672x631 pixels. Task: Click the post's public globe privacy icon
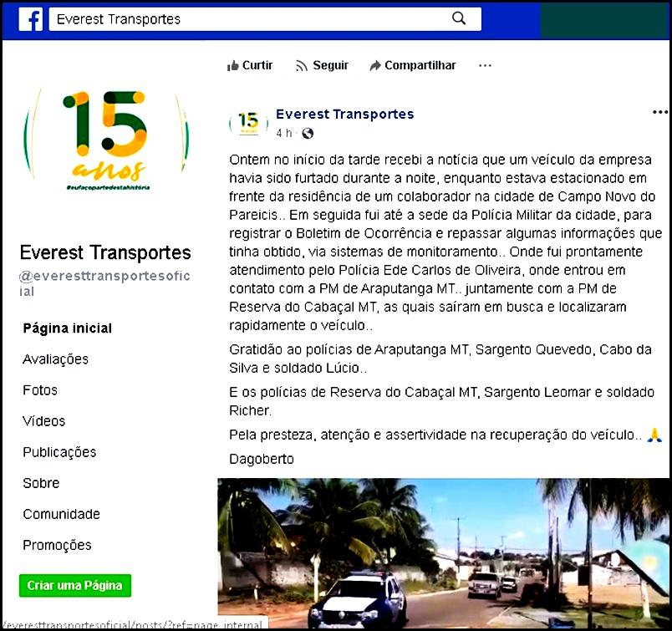click(308, 133)
